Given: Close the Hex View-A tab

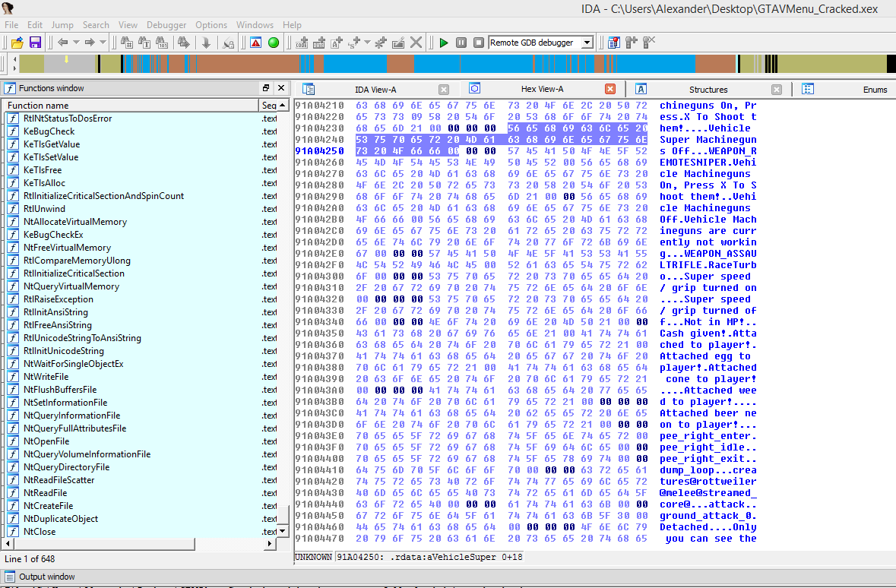Looking at the screenshot, I should (x=610, y=89).
